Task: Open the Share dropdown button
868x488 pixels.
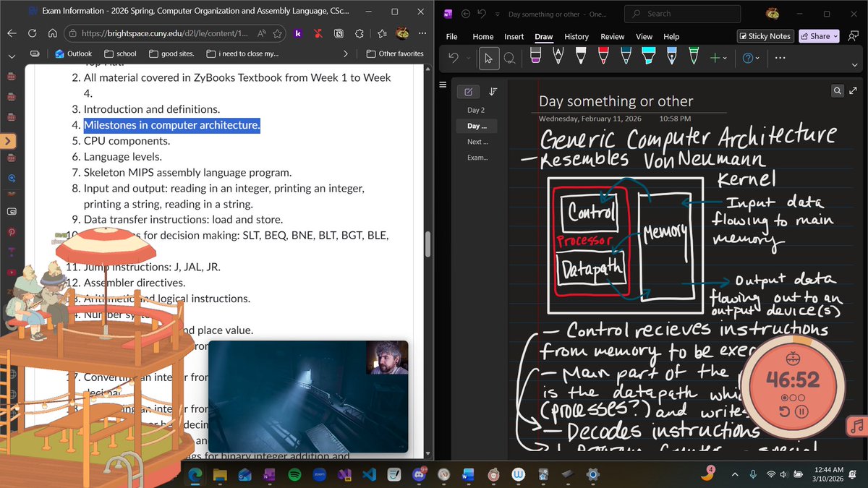Action: tap(818, 36)
